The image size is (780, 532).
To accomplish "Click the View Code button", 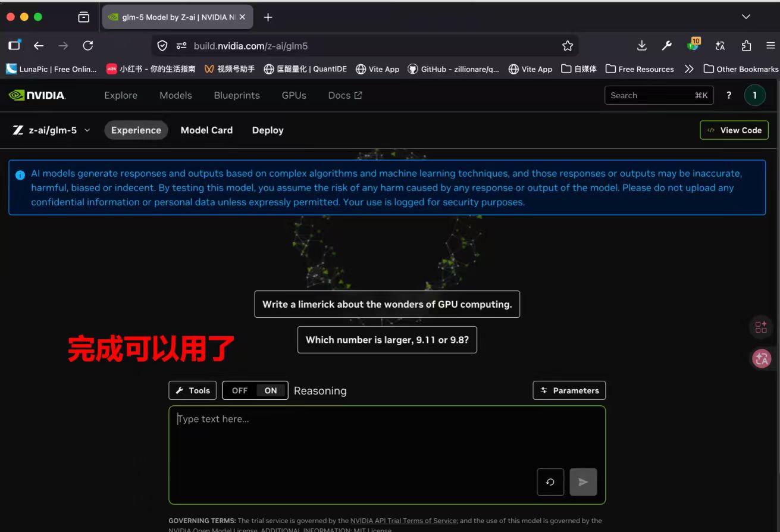I will (734, 130).
